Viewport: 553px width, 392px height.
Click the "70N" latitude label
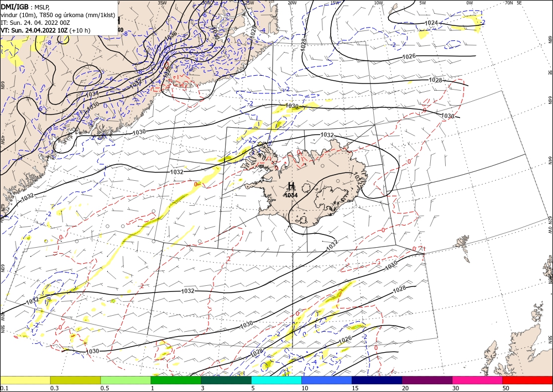point(509,3)
